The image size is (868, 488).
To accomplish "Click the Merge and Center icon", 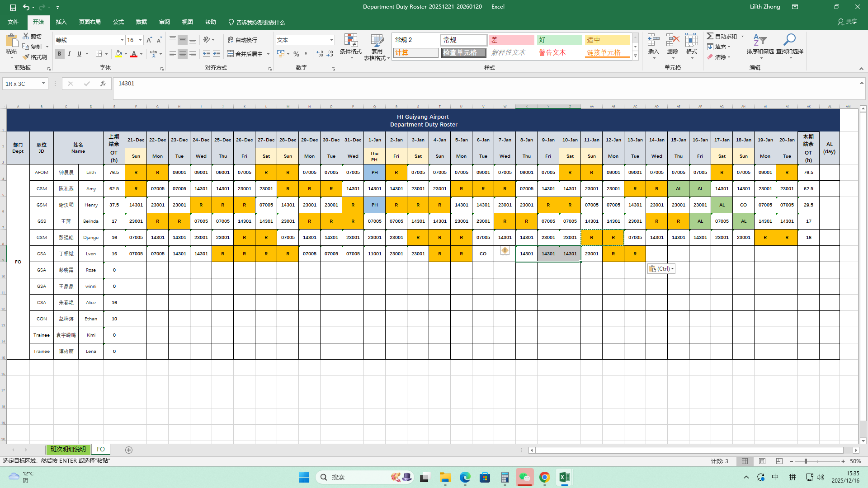I will [231, 54].
